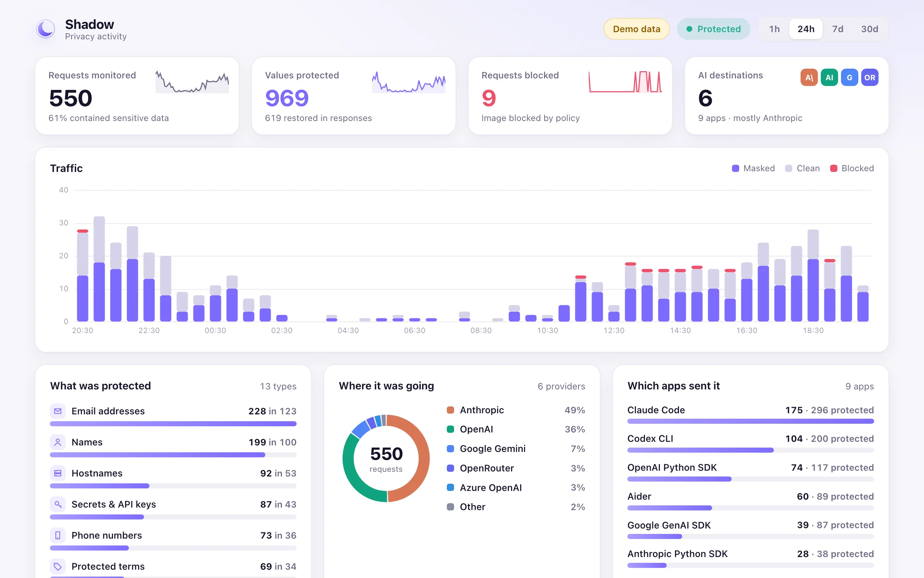
Task: Click the Phone numbers device icon
Action: point(58,535)
